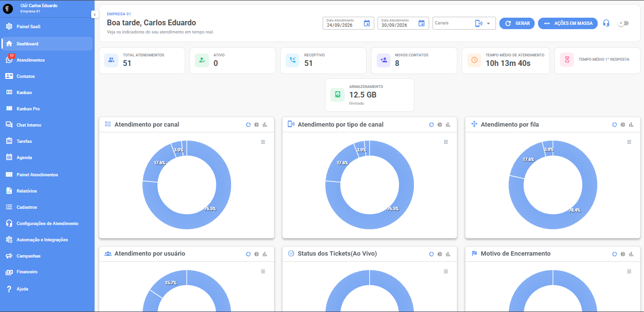Switch Atendimento por canal to pie chart
Image resolution: width=644 pixels, height=312 pixels.
(256, 125)
